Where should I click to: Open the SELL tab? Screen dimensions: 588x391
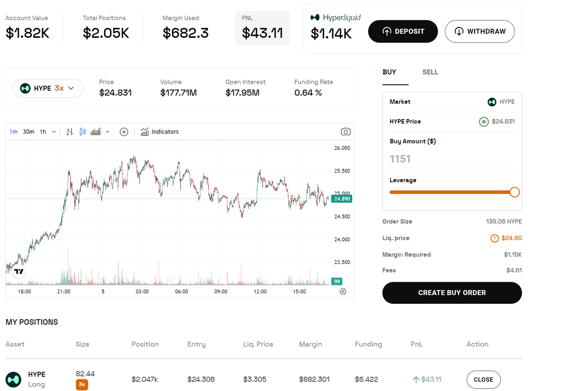point(430,72)
